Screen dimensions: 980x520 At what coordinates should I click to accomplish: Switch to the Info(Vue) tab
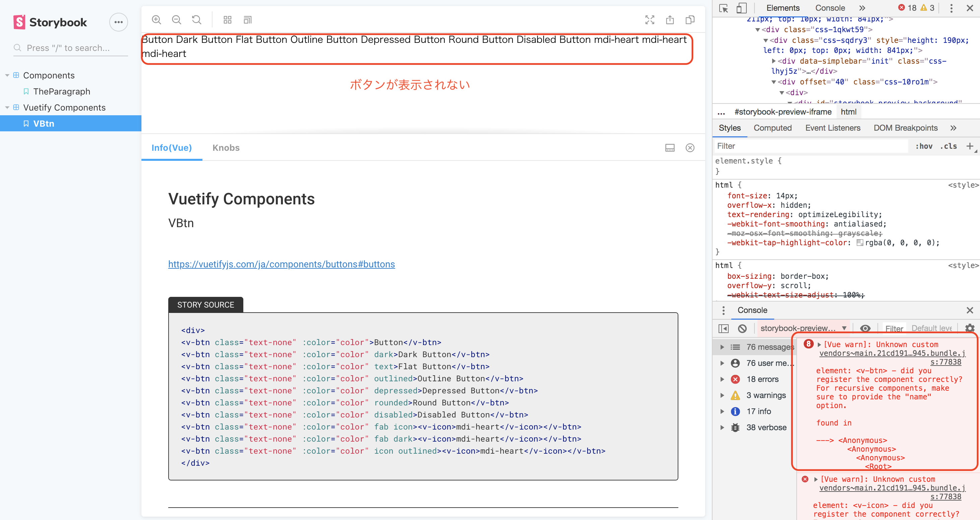pos(172,148)
